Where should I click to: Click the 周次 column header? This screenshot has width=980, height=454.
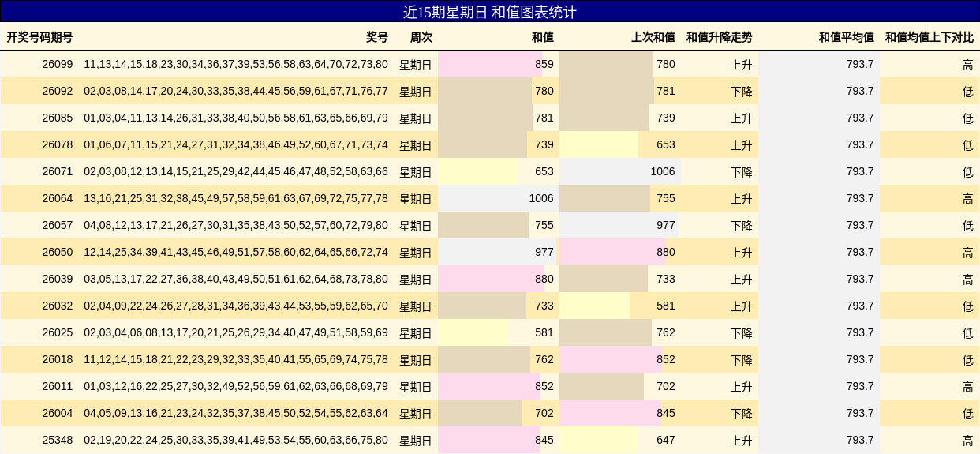coord(421,37)
